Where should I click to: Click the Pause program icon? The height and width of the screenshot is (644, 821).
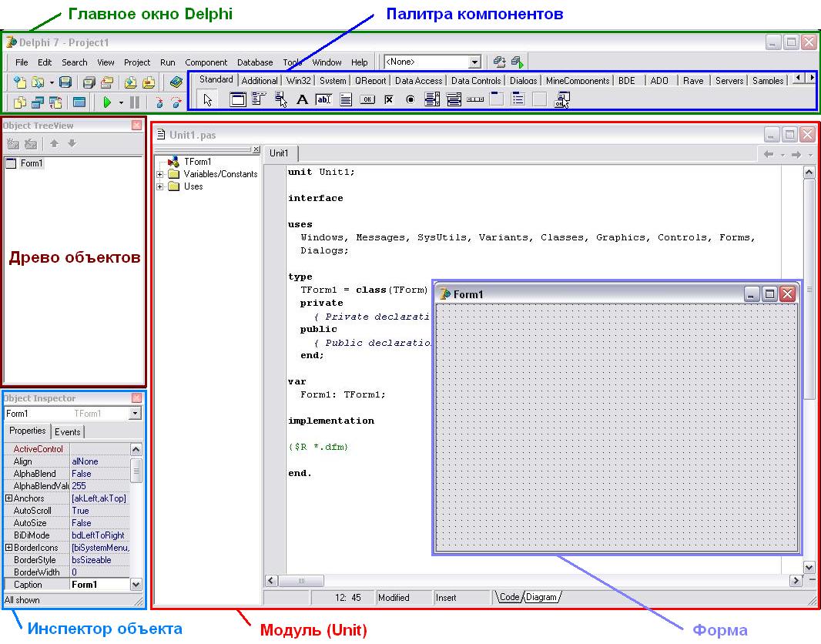(135, 102)
